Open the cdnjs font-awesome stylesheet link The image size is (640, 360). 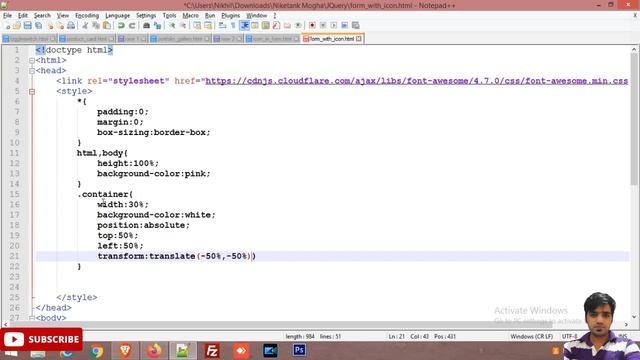click(416, 81)
